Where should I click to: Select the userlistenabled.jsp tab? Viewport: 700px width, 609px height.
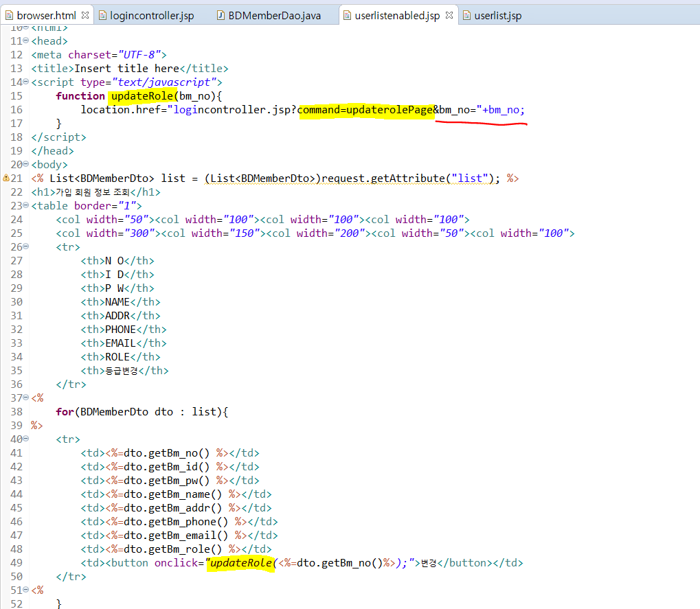coord(397,16)
